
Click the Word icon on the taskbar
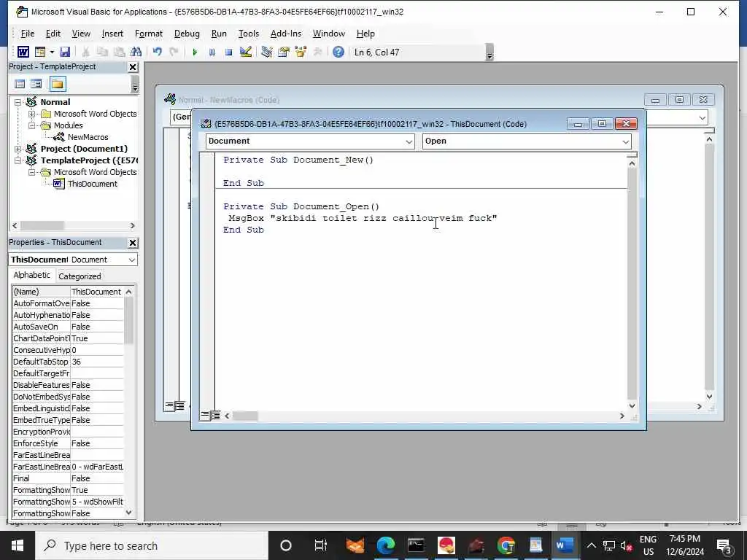click(x=565, y=545)
